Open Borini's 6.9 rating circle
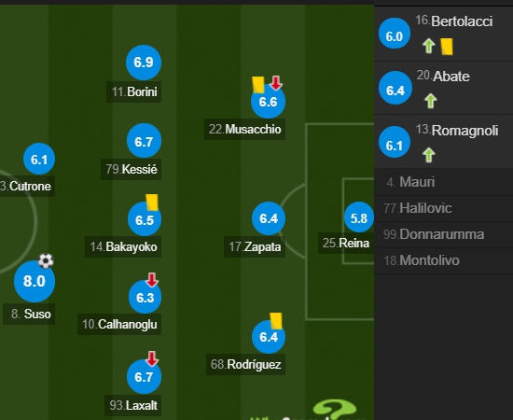This screenshot has height=420, width=513. click(144, 63)
